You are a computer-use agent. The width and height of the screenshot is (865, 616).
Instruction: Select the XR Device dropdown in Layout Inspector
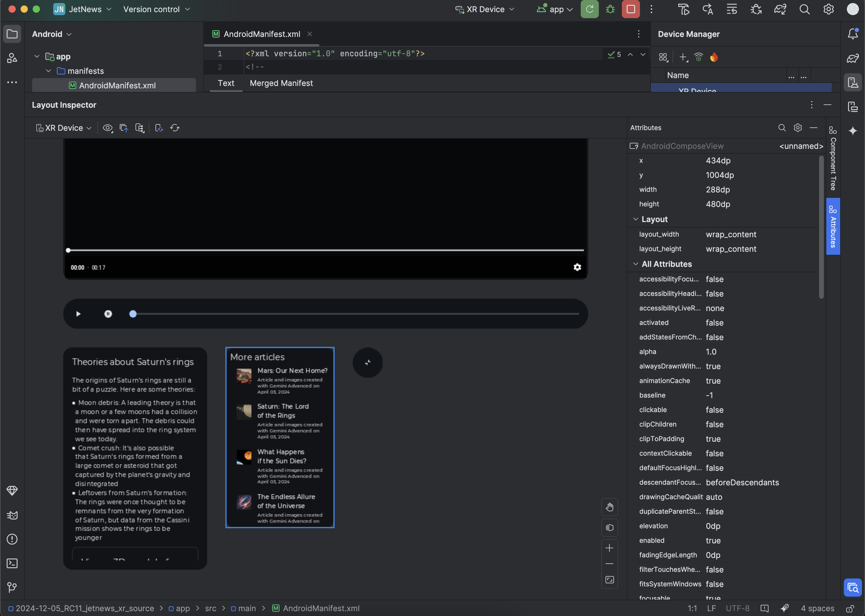coord(63,127)
